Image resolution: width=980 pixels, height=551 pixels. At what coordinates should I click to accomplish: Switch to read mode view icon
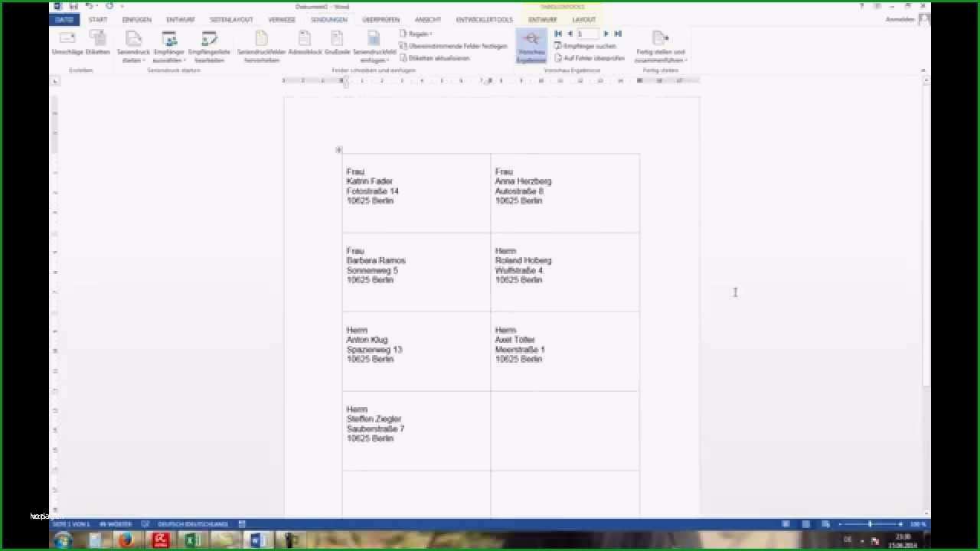786,524
